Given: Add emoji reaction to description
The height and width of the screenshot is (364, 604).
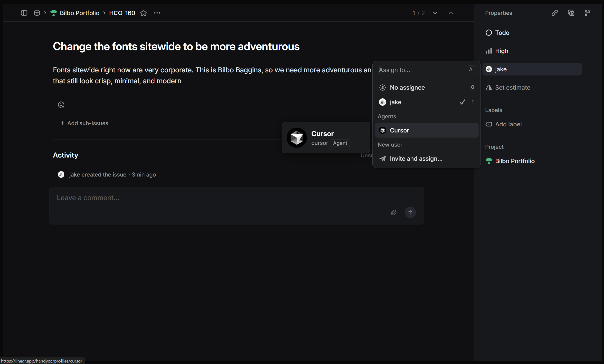Looking at the screenshot, I should (61, 105).
